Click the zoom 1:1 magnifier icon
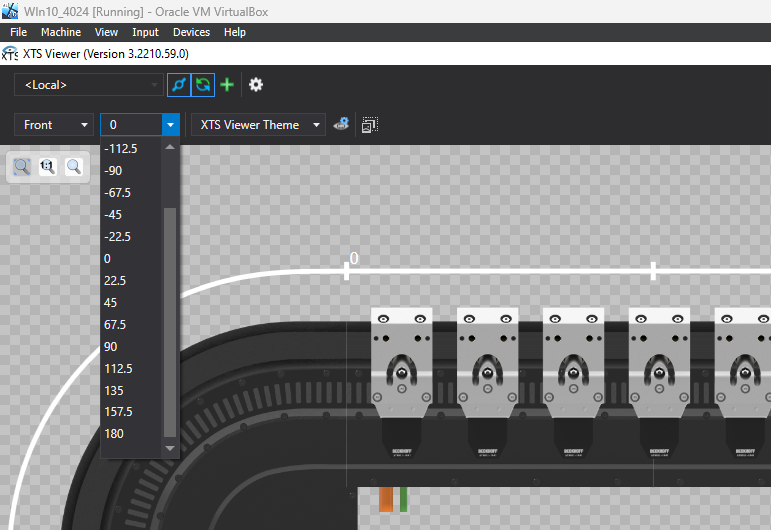Screen dimensions: 771x530 pyautogui.click(x=48, y=167)
